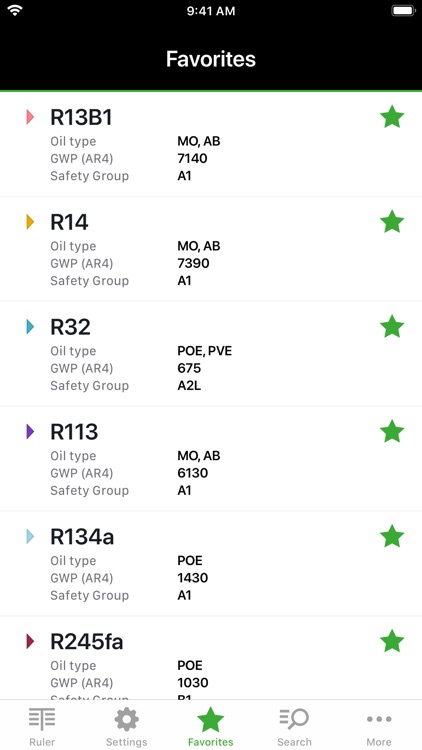
Task: Open the Search magnifier tab
Action: coord(294,719)
